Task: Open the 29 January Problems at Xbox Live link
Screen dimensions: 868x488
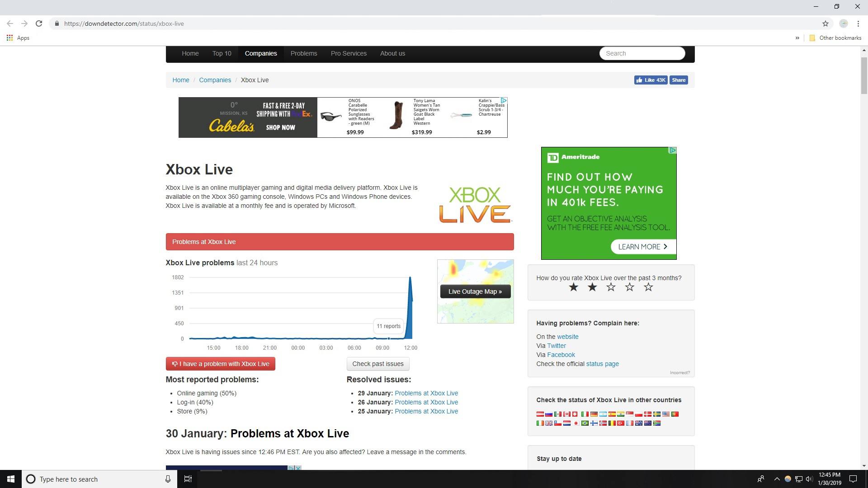Action: (426, 393)
